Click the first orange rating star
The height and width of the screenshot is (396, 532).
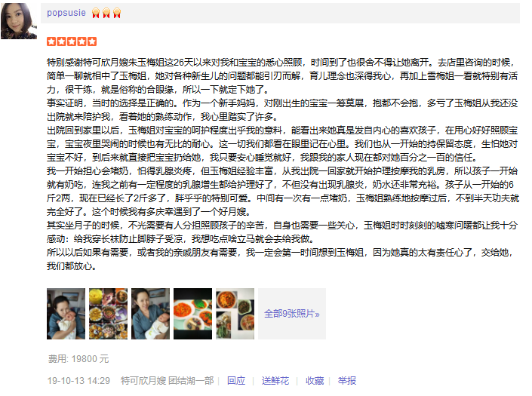coord(51,41)
